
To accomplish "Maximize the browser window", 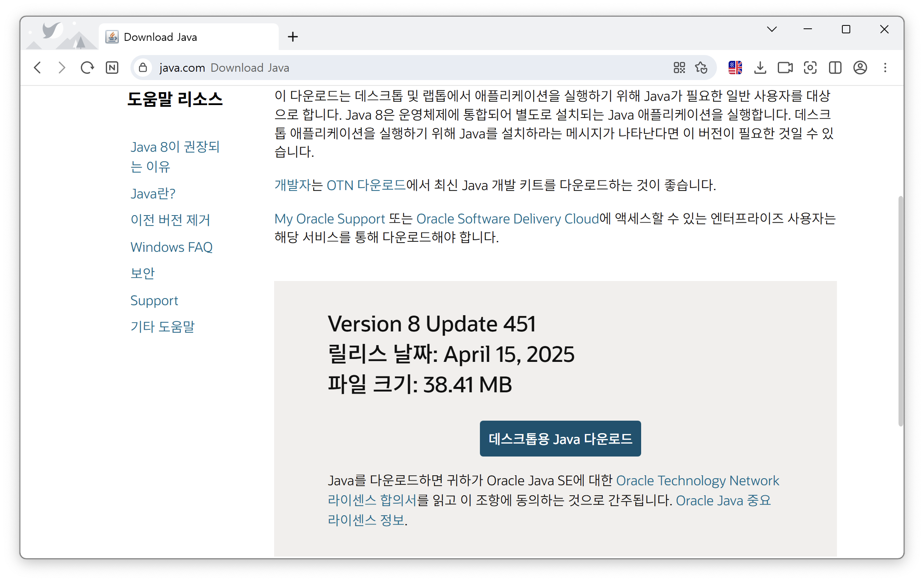I will click(x=846, y=29).
